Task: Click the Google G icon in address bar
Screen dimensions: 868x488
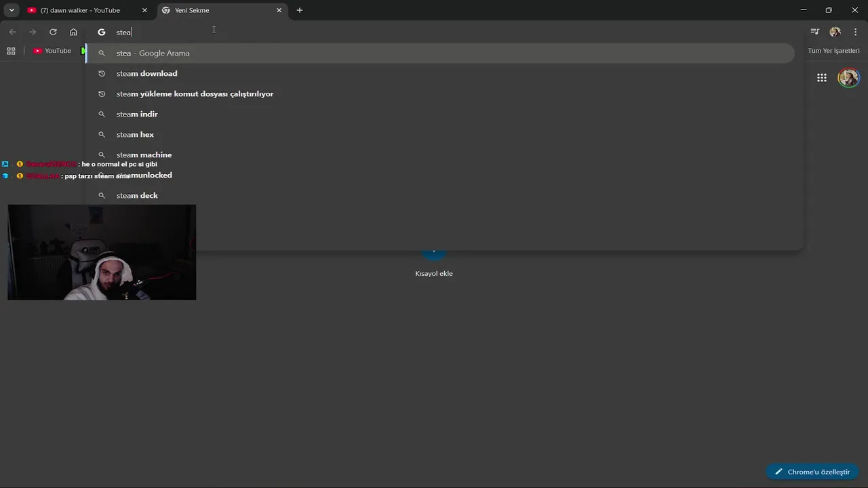Action: [x=102, y=32]
